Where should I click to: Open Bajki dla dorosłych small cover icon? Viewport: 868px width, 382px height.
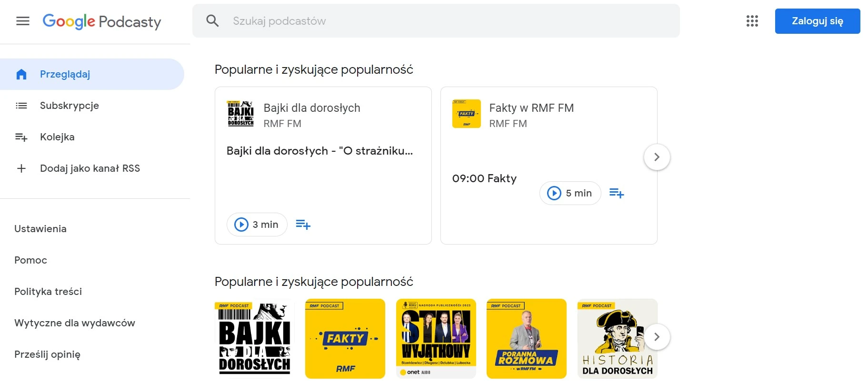click(x=241, y=114)
